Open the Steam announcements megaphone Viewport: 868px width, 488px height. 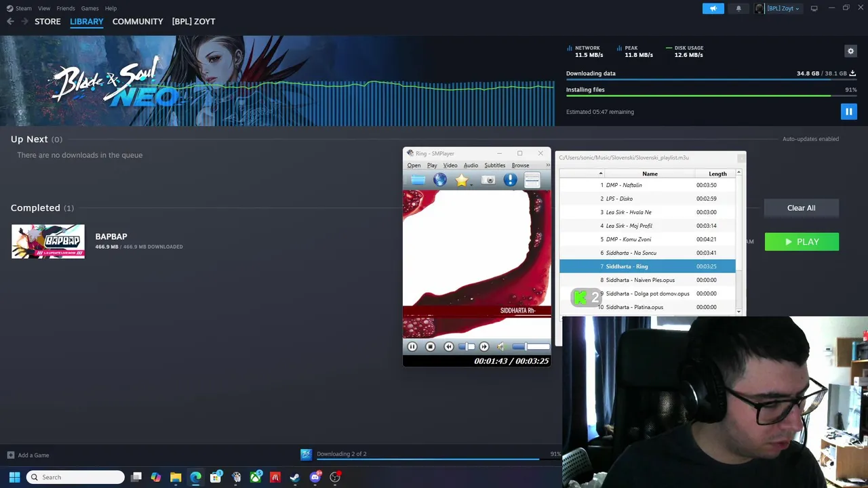[x=713, y=8]
